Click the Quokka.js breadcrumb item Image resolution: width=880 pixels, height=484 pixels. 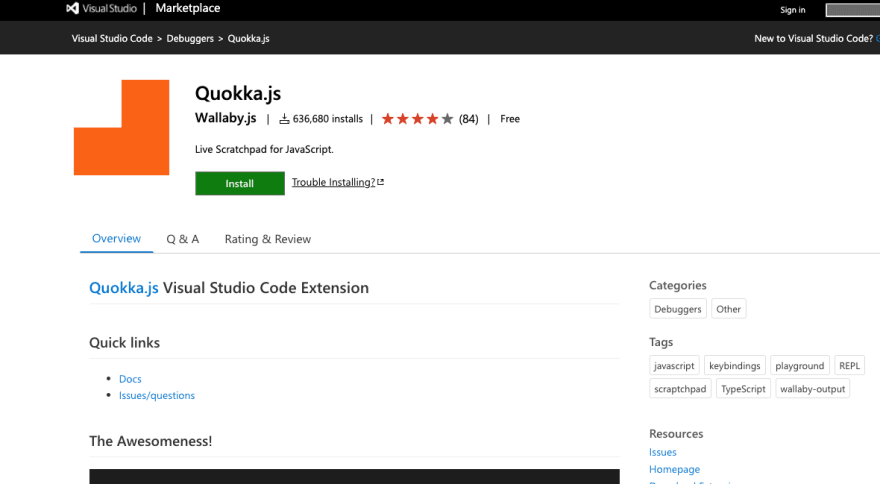tap(248, 38)
